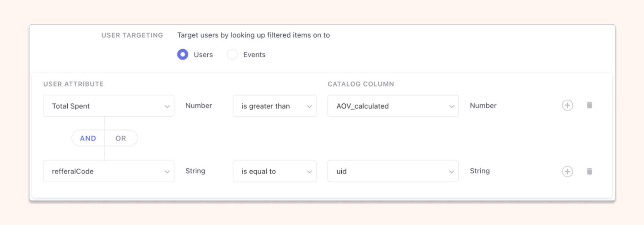644x225 pixels.
Task: Add condition after the refferalCode row
Action: (567, 171)
